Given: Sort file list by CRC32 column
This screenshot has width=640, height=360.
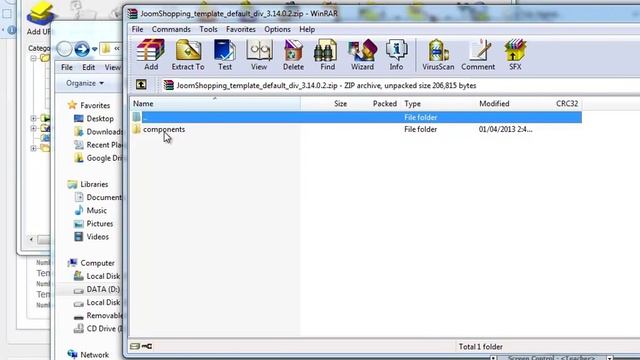Looking at the screenshot, I should click(x=566, y=104).
